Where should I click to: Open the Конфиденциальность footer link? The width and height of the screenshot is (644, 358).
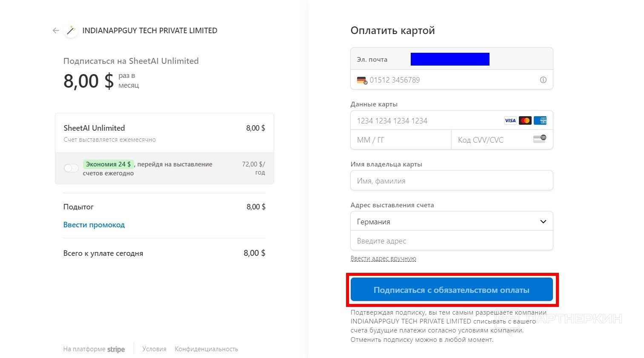(x=206, y=349)
